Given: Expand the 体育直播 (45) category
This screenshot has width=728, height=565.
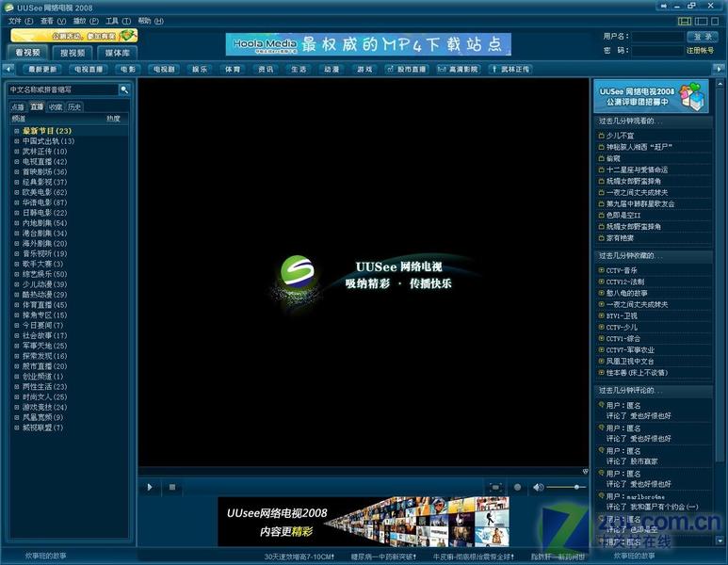Looking at the screenshot, I should 17,304.
